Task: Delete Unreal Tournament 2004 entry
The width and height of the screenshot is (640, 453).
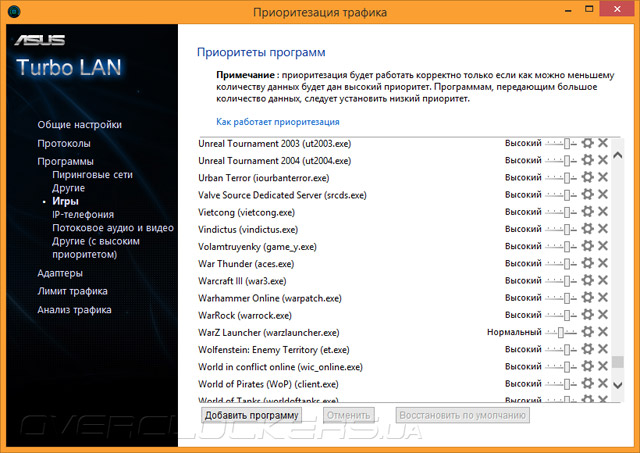Action: (x=603, y=160)
